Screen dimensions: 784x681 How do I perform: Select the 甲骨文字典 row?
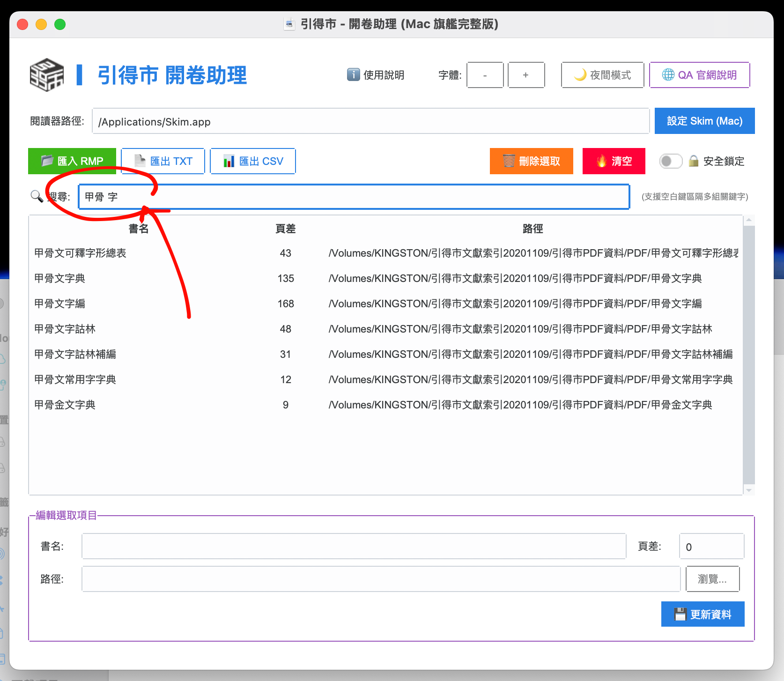point(60,278)
